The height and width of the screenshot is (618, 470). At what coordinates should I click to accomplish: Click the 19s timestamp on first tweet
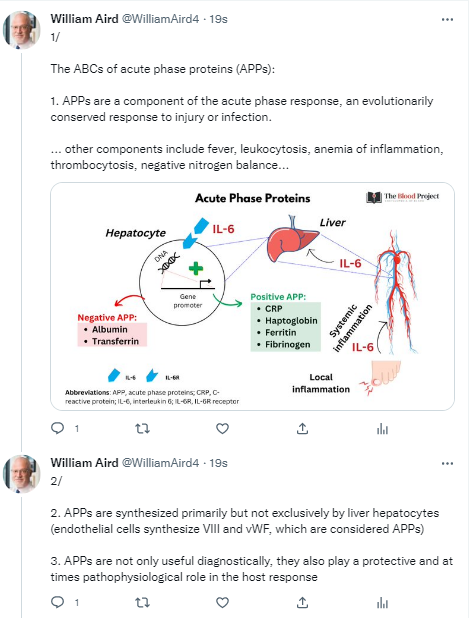(x=218, y=19)
